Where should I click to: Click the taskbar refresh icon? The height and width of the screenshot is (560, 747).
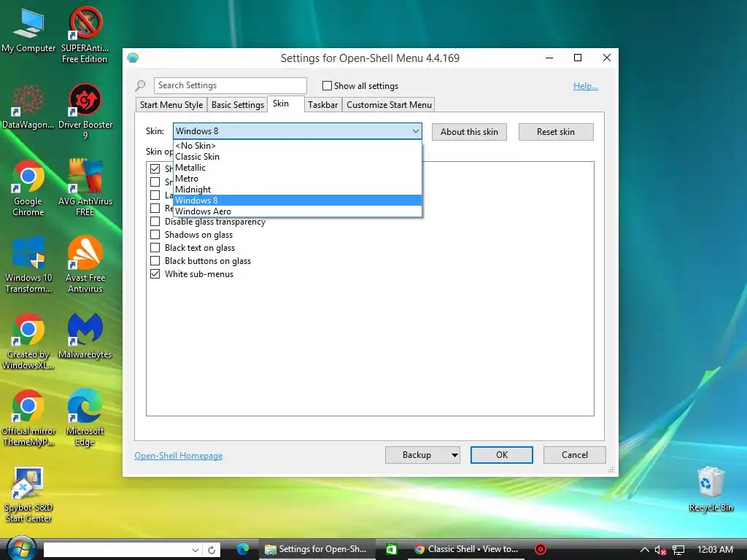[212, 550]
